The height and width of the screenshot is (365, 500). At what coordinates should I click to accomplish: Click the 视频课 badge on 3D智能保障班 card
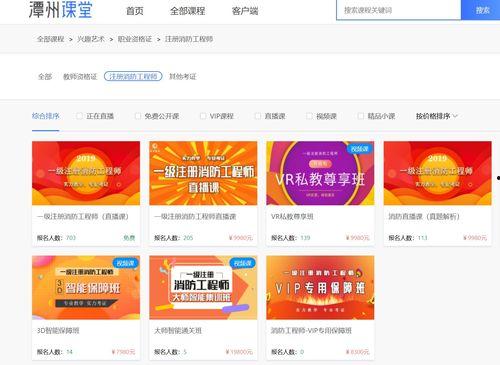pos(126,263)
